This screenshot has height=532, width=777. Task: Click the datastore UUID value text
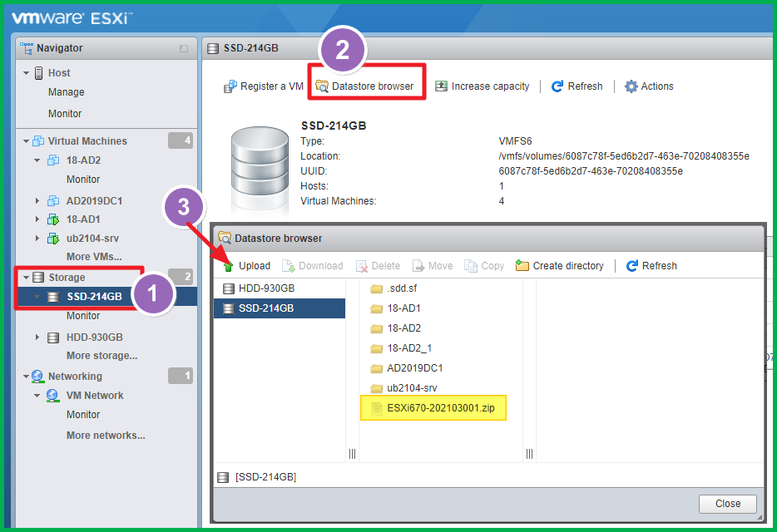point(591,171)
